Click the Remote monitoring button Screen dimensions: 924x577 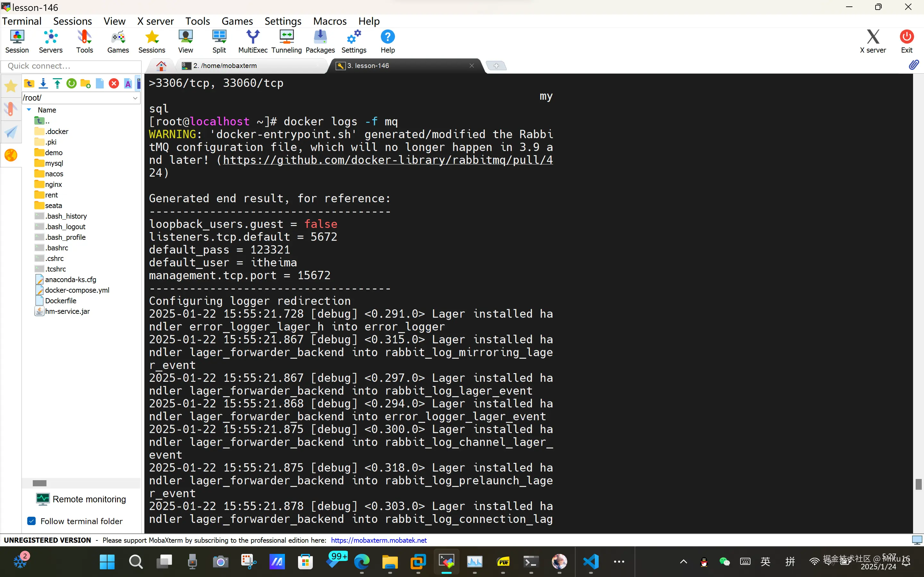(x=81, y=499)
